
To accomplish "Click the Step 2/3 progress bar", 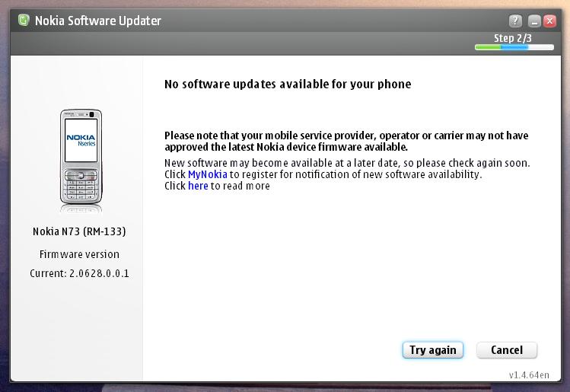I will tap(514, 47).
